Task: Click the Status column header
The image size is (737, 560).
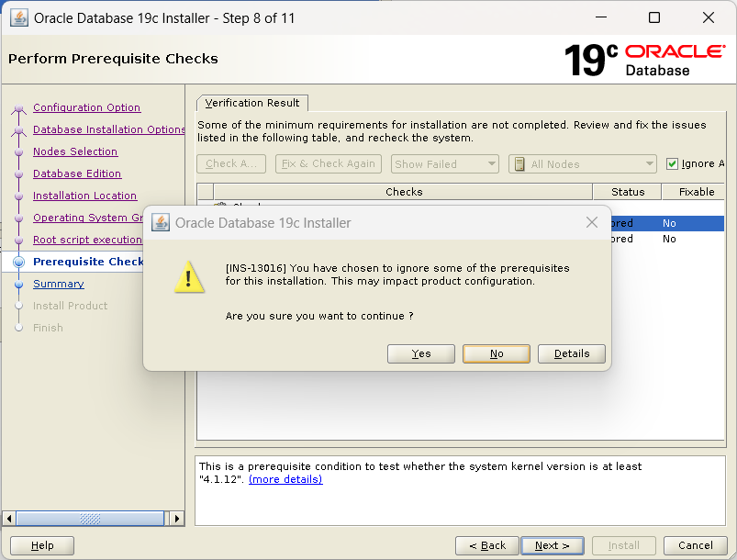Action: point(628,192)
